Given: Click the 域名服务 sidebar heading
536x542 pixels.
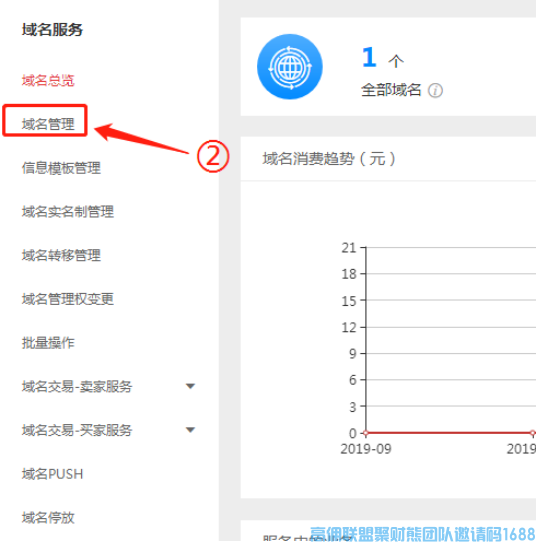Looking at the screenshot, I should [52, 29].
